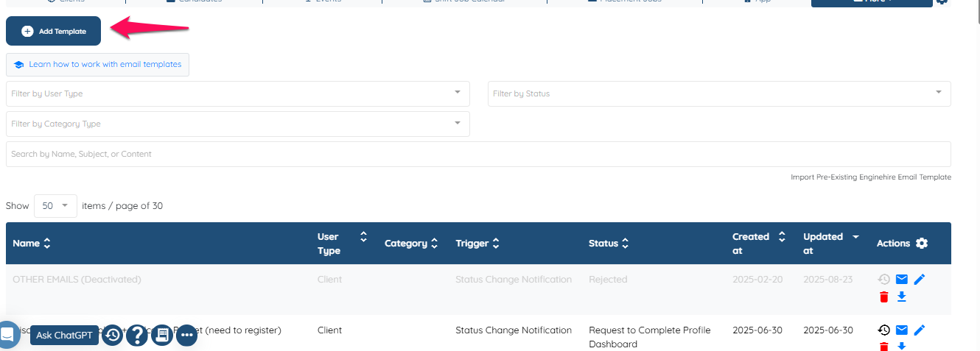Open the floating help question mark

[137, 336]
